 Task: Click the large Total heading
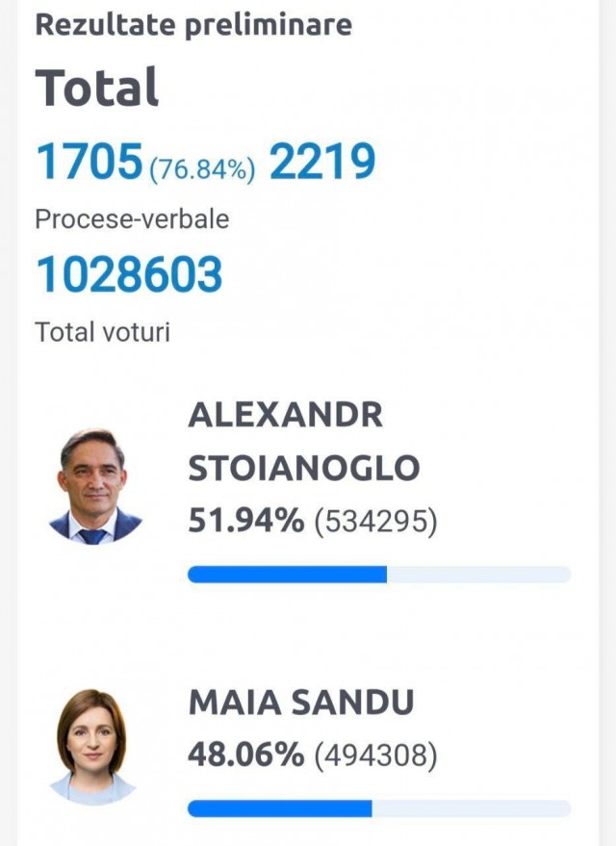coord(97,89)
